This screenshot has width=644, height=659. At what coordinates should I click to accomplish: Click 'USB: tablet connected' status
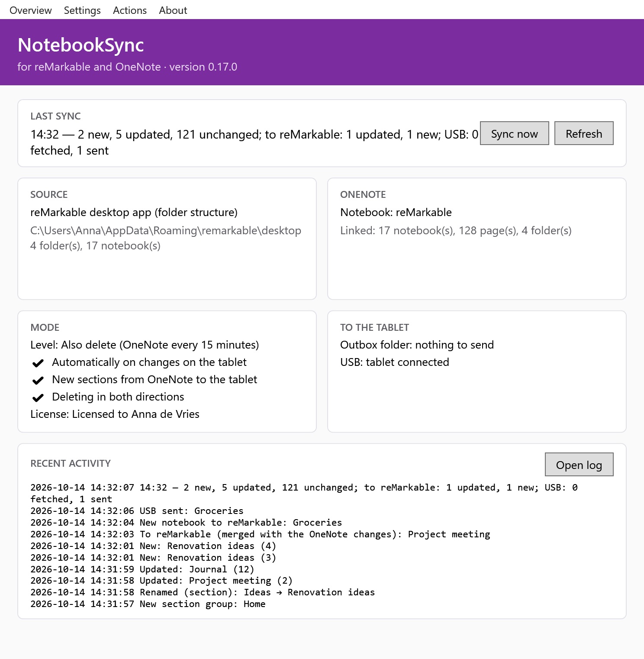pyautogui.click(x=395, y=362)
